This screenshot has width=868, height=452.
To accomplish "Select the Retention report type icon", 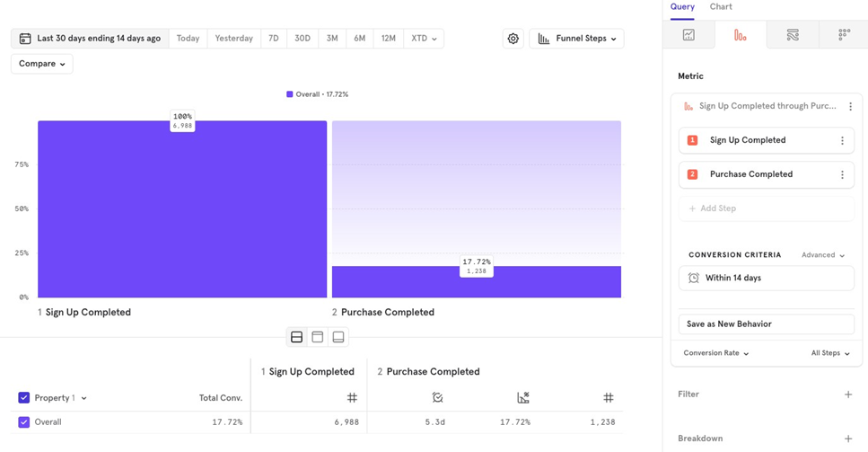I will pos(844,35).
